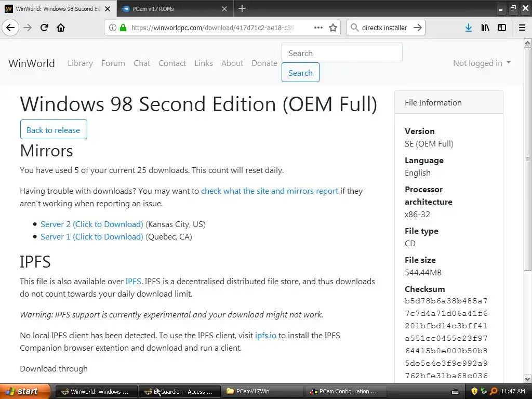Open the PCemV17Win folder taskbar button
This screenshot has height=399, width=532.
click(x=263, y=392)
